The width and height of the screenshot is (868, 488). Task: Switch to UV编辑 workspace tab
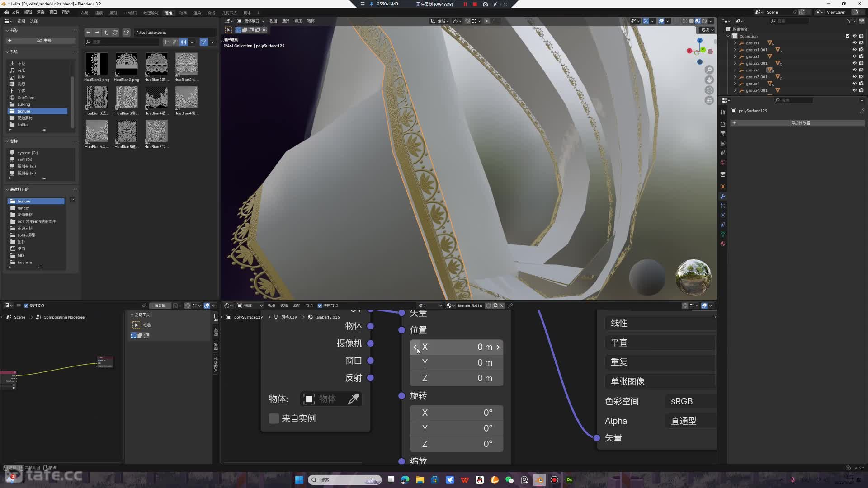click(130, 13)
